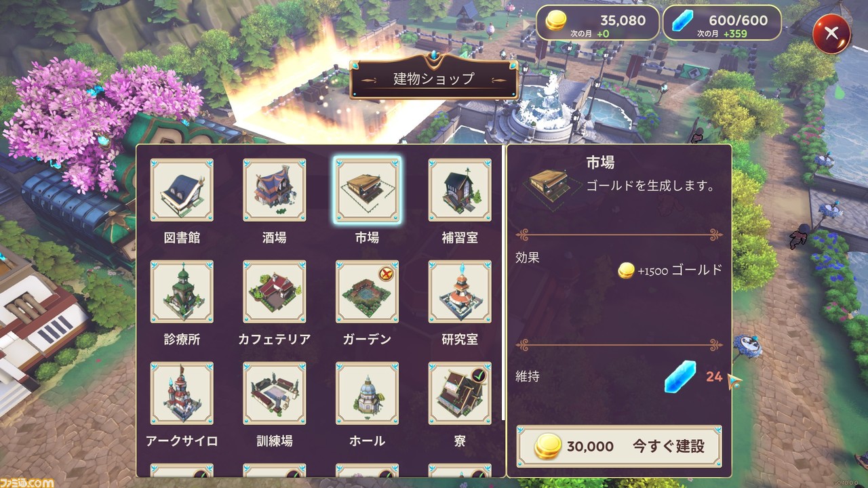Click the 建物ショップ title banner
This screenshot has height=488, width=868.
click(x=434, y=79)
